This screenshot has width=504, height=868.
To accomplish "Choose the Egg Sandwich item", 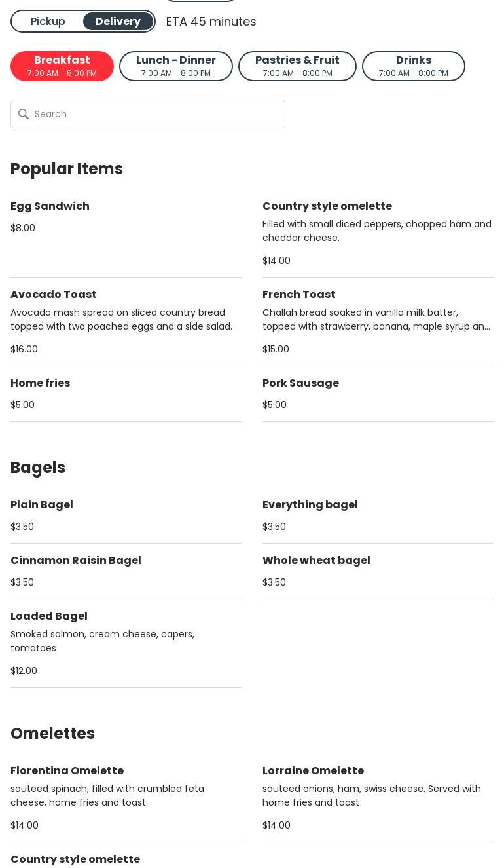I will click(50, 206).
